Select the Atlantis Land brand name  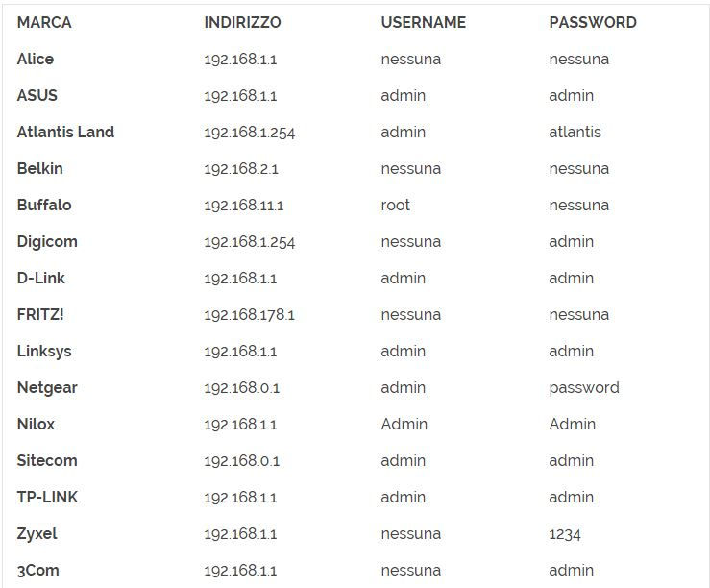(65, 132)
